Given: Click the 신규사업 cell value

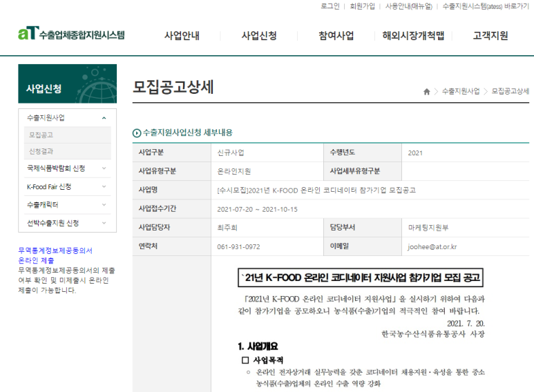Looking at the screenshot, I should point(231,153).
